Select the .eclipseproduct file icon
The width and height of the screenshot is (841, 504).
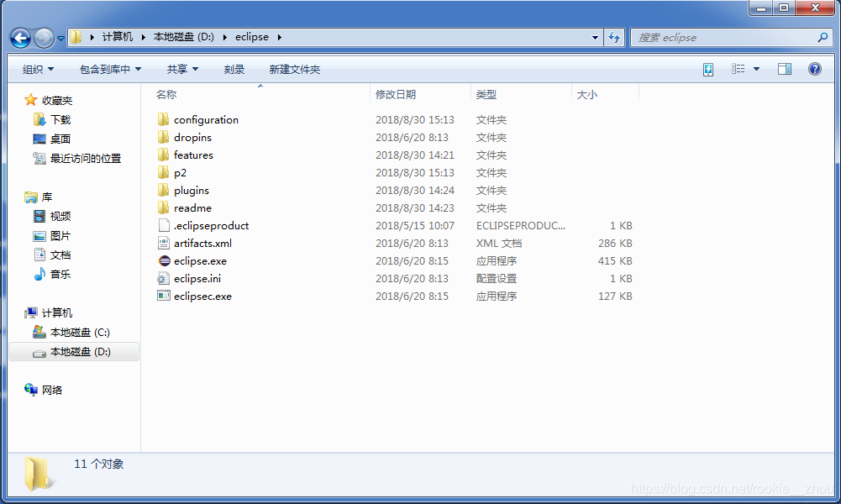point(164,225)
